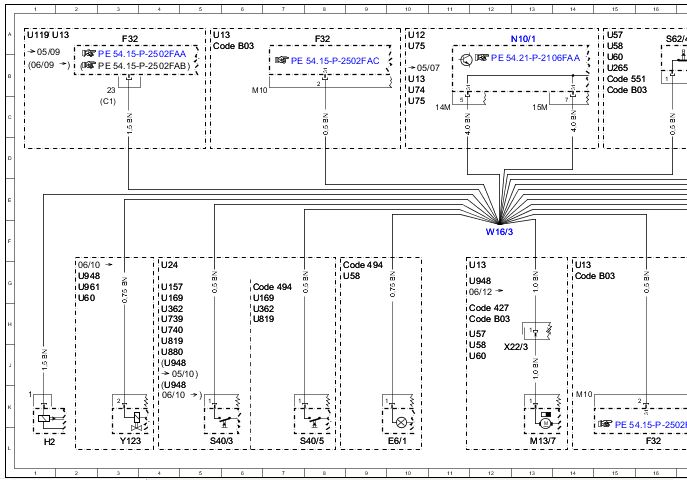Click the "05/07" date text
This screenshot has width=687, height=480.
point(428,68)
